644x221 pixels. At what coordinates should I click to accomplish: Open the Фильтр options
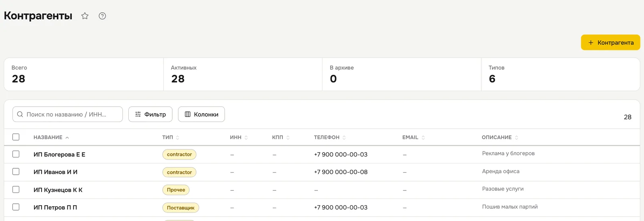click(150, 114)
